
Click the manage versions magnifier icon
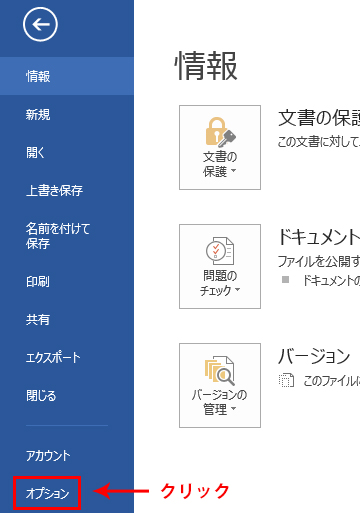click(x=220, y=370)
